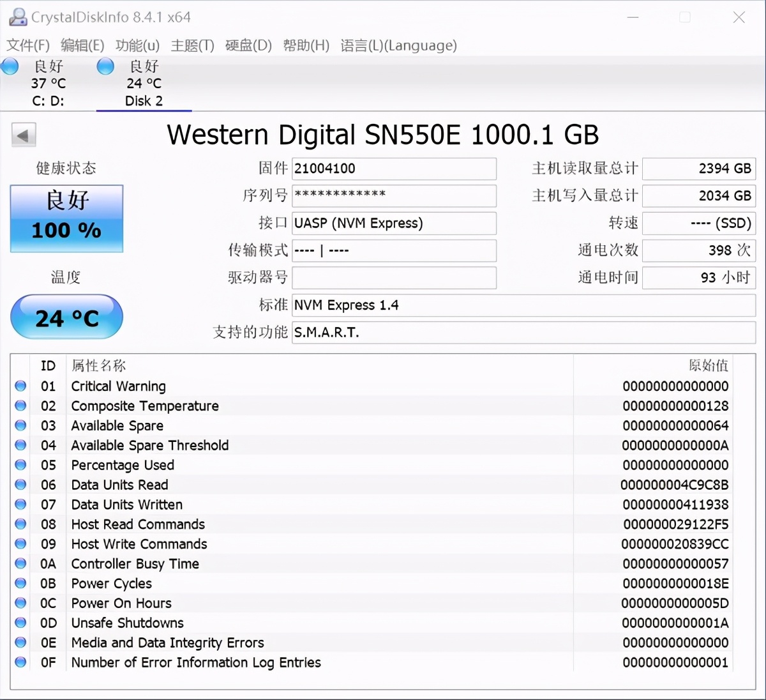Click the empty drive letter field

click(394, 278)
